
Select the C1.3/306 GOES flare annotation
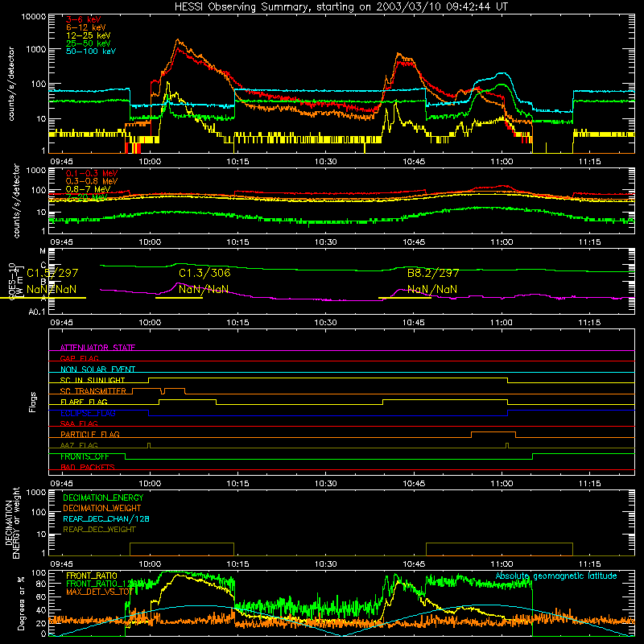pos(204,273)
